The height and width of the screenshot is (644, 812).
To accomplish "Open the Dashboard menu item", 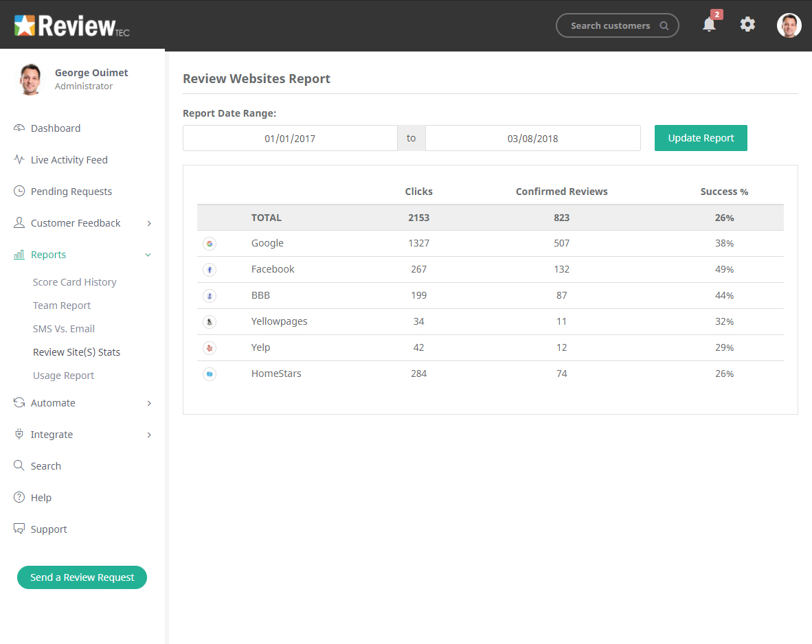I will 56,128.
